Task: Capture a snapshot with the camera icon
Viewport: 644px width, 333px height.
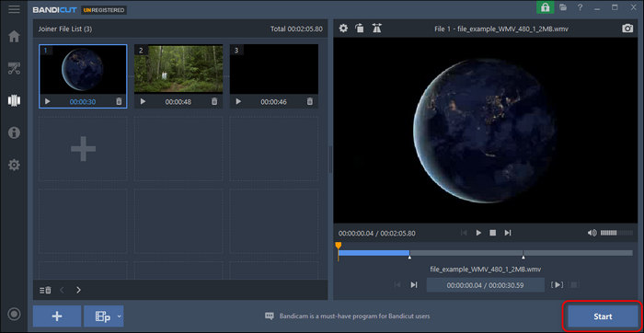Action: (627, 29)
